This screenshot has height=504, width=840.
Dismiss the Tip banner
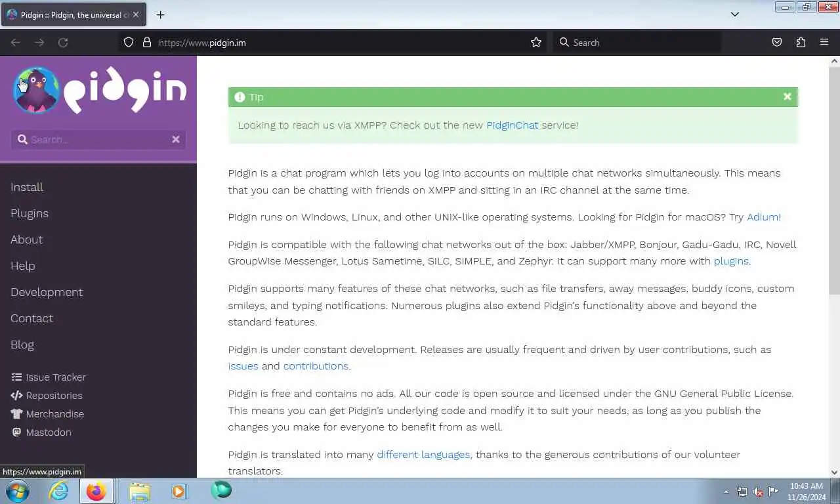pyautogui.click(x=787, y=96)
